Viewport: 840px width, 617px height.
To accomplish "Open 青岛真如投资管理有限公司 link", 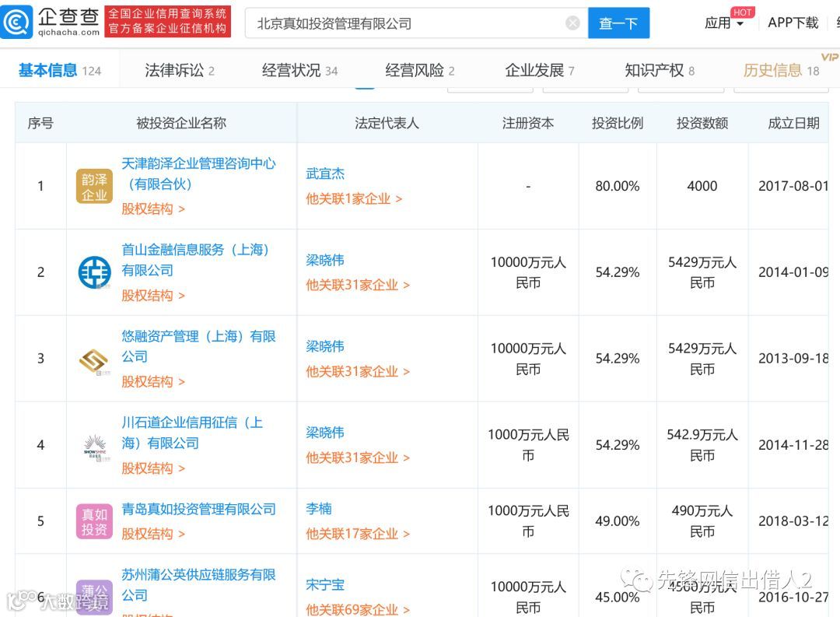I will click(199, 510).
